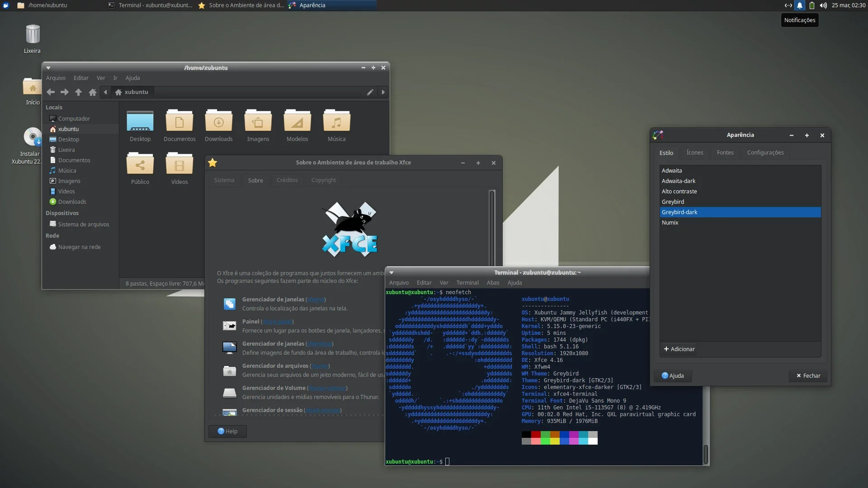Open terminal window menu arrow

[x=392, y=272]
